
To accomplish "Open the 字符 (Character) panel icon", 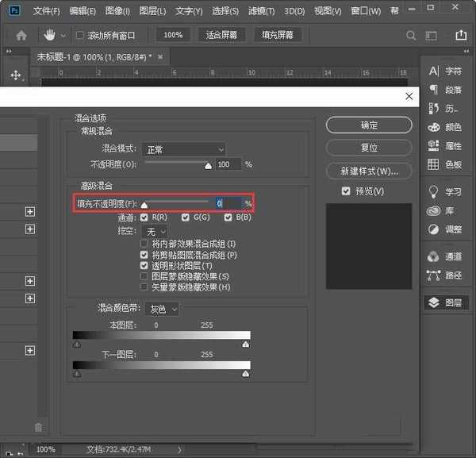I will tap(434, 71).
